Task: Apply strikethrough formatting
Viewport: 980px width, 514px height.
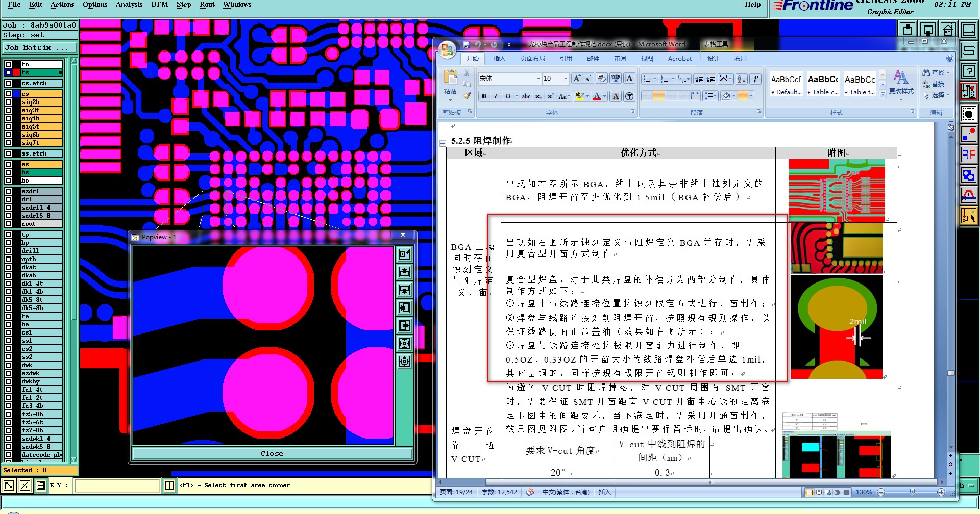Action: (526, 96)
